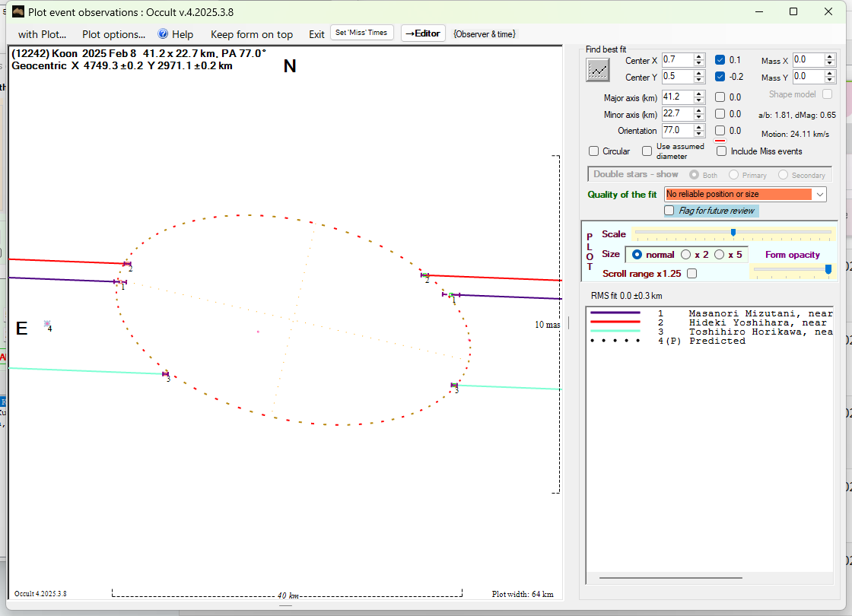Maximize the Occult plot window

[x=793, y=12]
